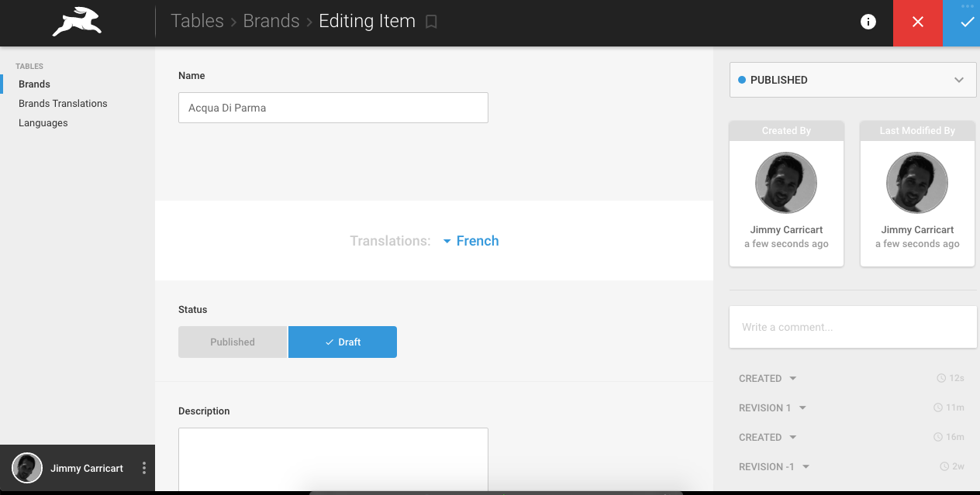This screenshot has height=495, width=980.
Task: Click the Last Modified By user avatar
Action: point(917,183)
